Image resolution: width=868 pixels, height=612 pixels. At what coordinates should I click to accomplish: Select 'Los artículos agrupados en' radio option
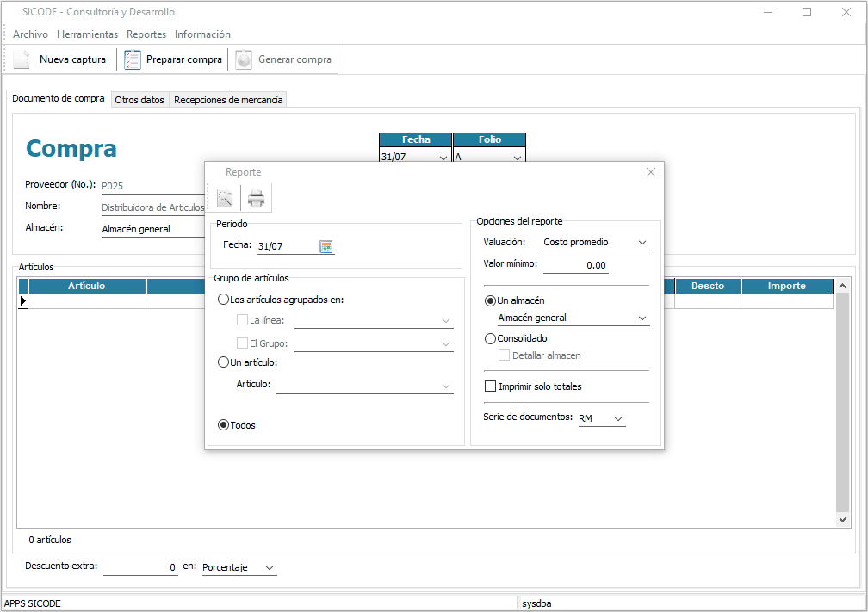[224, 300]
